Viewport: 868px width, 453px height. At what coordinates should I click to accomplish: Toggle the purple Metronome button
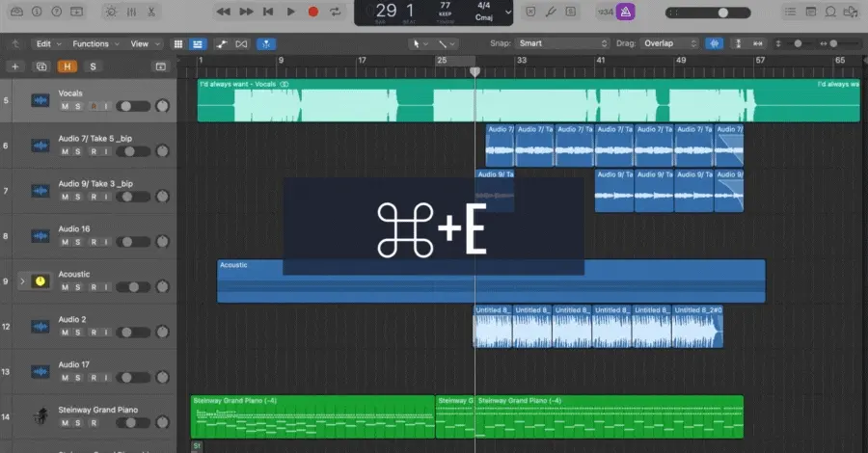click(x=626, y=12)
